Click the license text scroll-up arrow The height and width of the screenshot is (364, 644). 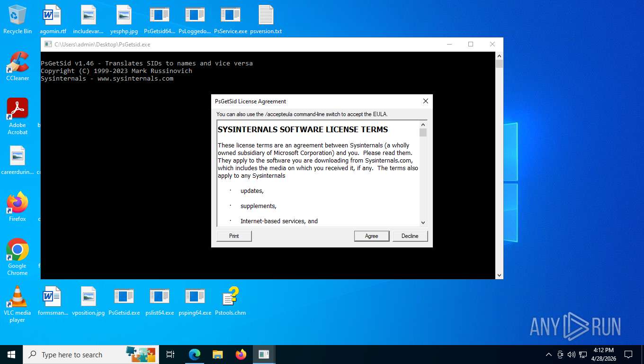(x=423, y=125)
